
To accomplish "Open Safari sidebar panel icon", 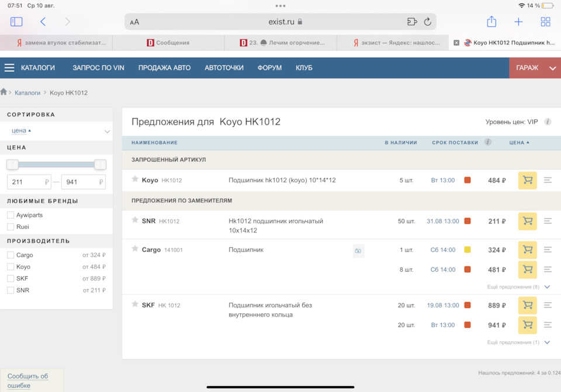I will tap(16, 22).
